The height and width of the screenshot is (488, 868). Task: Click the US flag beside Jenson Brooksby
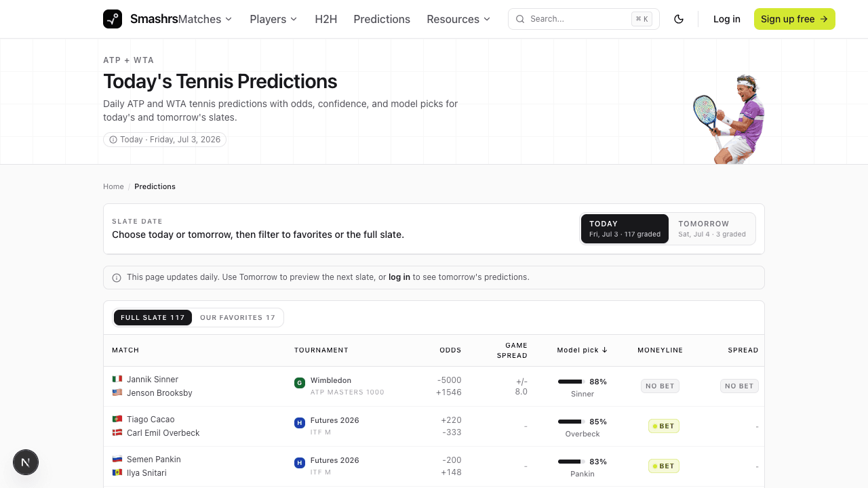pos(117,392)
